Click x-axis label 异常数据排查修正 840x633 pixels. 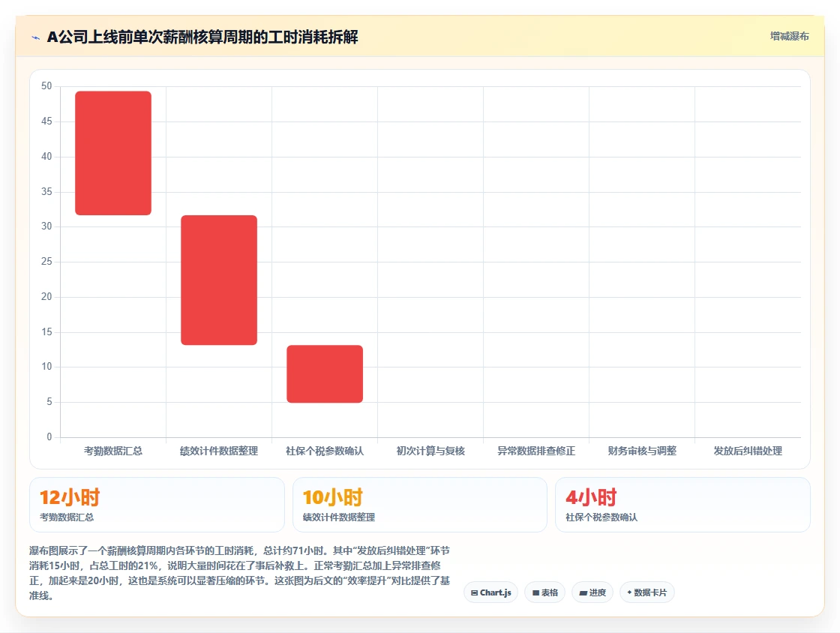(x=536, y=451)
